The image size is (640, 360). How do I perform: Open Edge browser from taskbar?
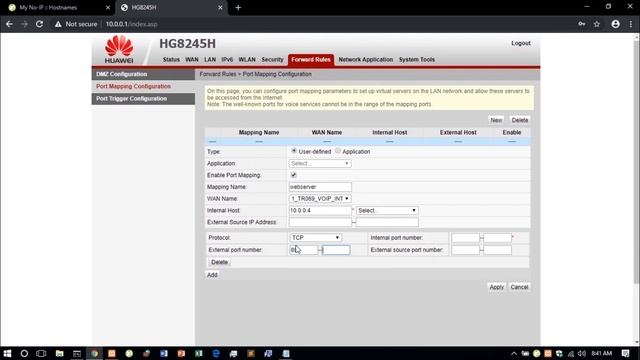pyautogui.click(x=216, y=353)
